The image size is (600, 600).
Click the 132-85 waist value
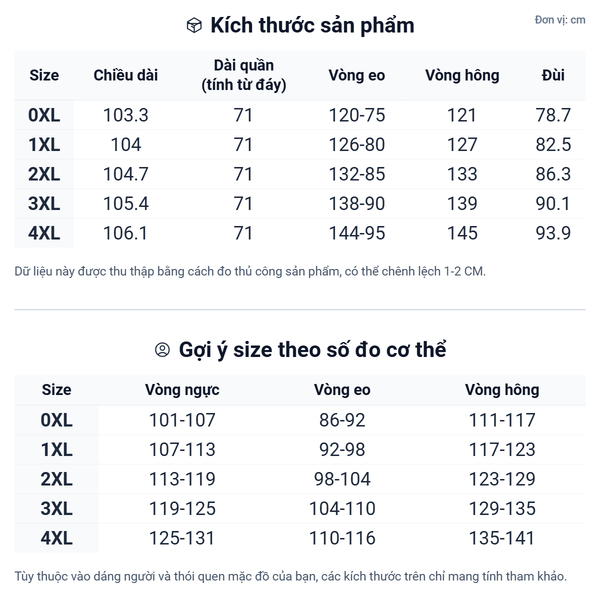click(x=357, y=174)
